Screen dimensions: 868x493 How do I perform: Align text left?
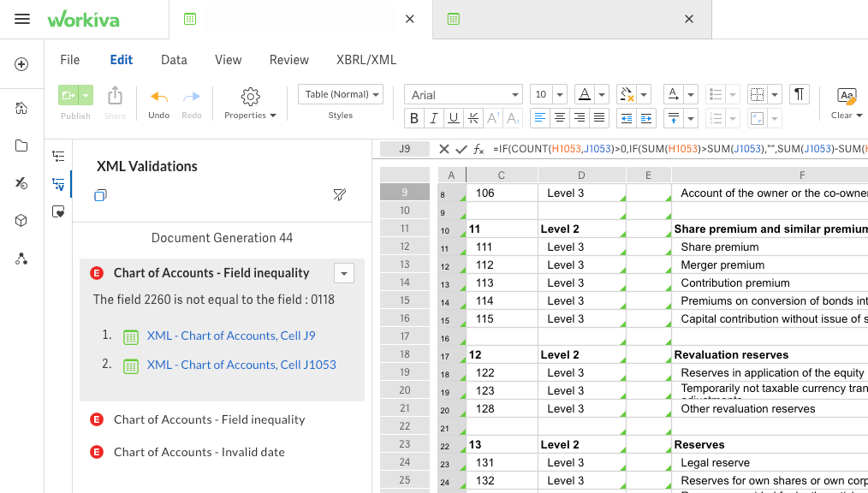(540, 118)
